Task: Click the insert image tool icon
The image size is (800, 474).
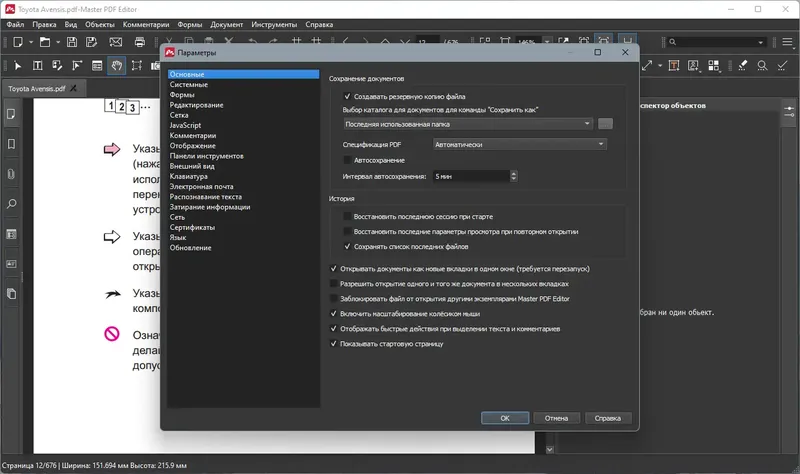Action: coord(693,65)
